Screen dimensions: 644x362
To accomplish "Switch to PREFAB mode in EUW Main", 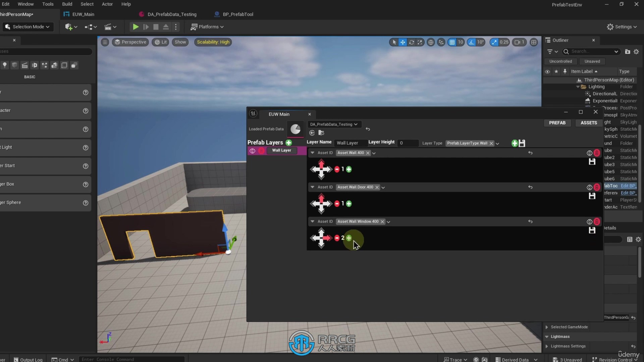I will (557, 123).
